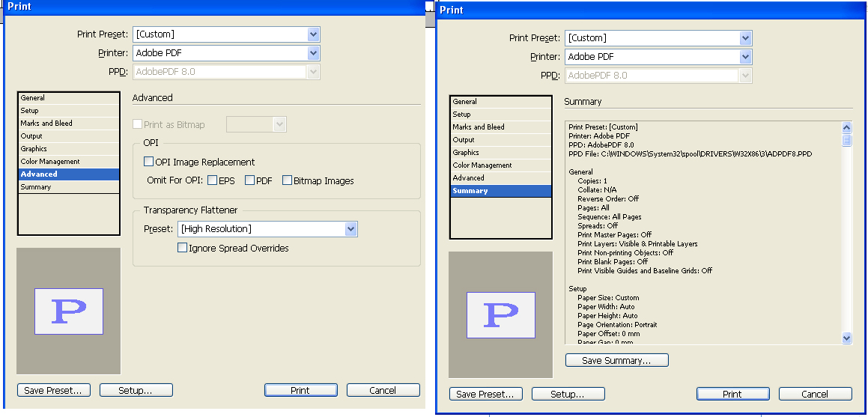The image size is (868, 417).
Task: Select Advanced in left dialog list
Action: point(69,174)
